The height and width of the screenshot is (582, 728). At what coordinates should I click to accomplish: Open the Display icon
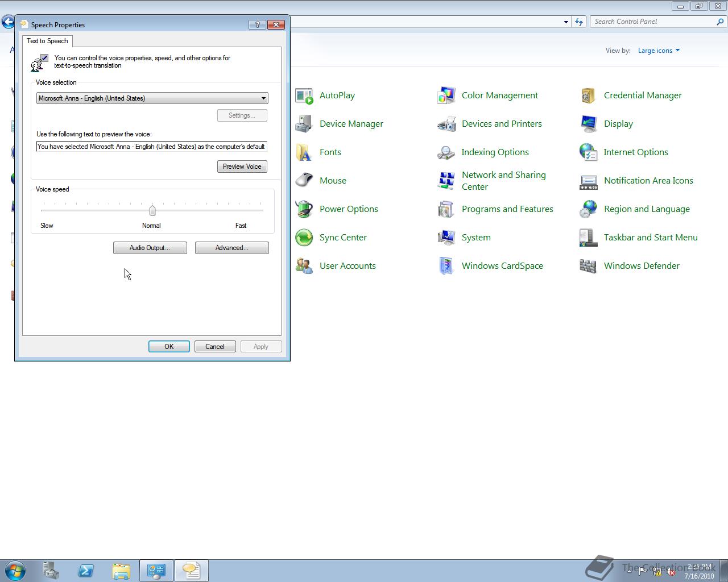[589, 124]
